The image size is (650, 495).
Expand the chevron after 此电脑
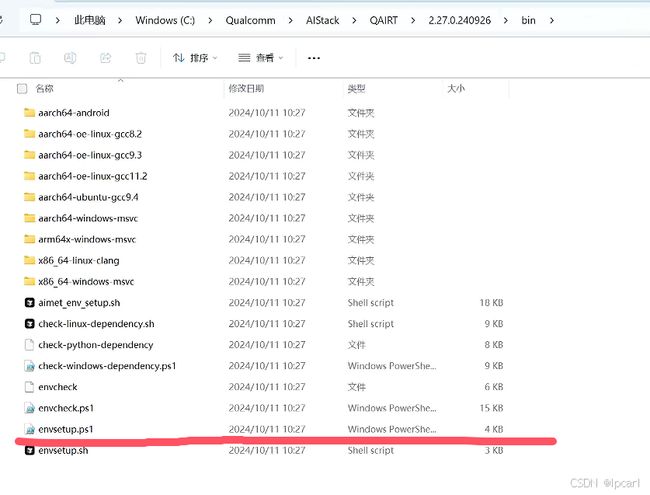pos(120,20)
